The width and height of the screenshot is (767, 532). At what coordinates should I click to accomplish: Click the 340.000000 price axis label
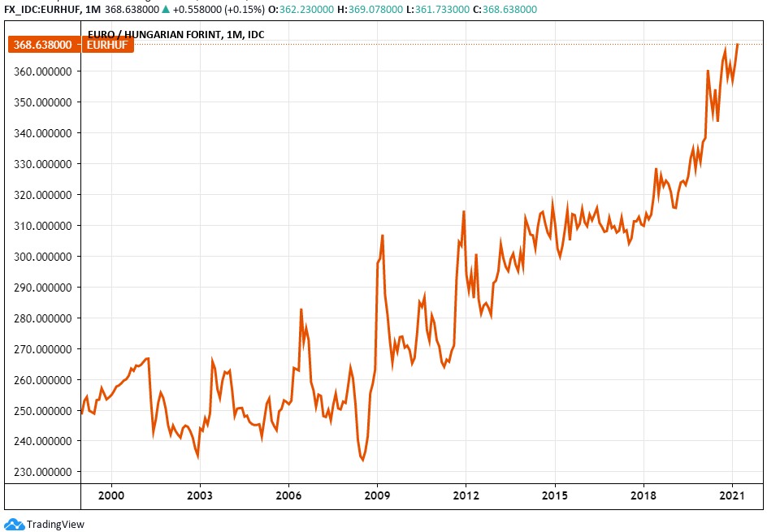(43, 133)
